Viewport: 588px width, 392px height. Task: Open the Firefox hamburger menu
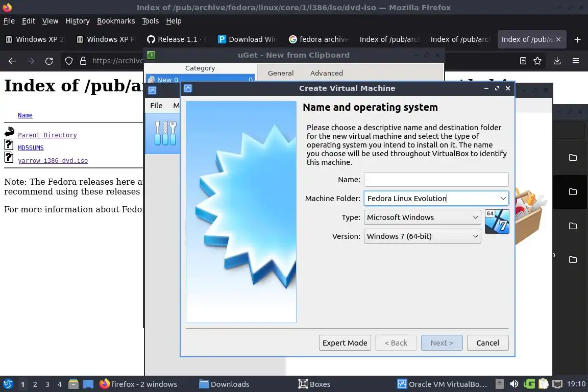tap(576, 61)
